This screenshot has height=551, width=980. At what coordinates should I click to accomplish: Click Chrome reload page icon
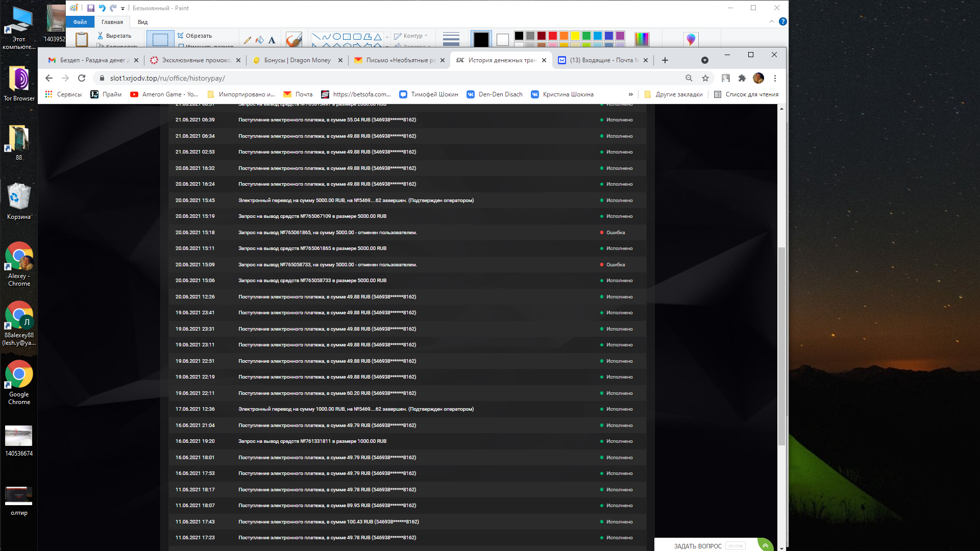click(x=82, y=78)
